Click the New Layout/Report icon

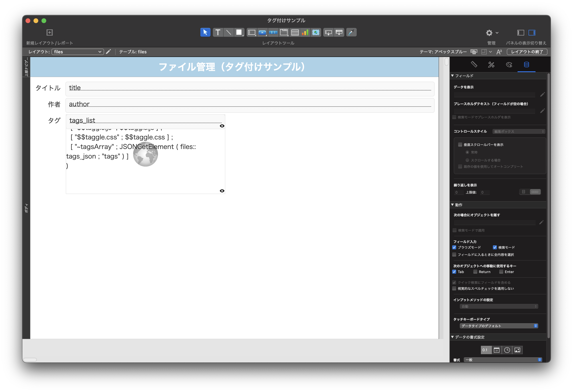(50, 32)
